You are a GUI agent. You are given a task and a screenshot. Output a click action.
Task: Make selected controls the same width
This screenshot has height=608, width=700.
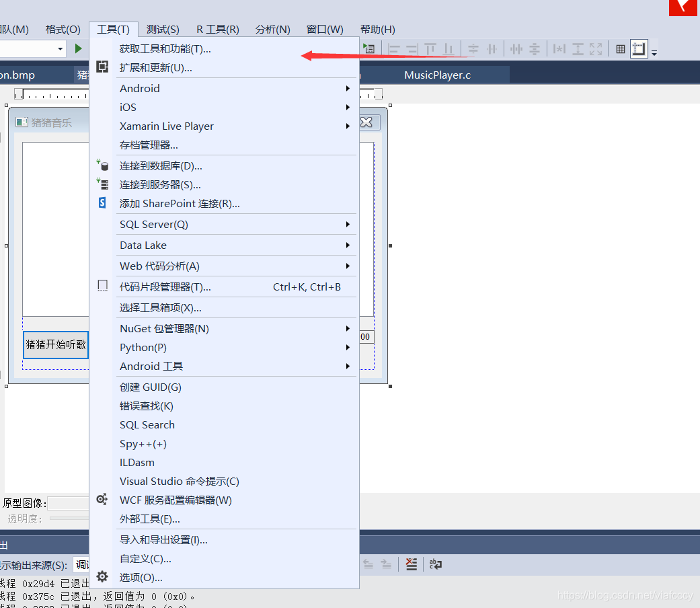click(x=559, y=48)
